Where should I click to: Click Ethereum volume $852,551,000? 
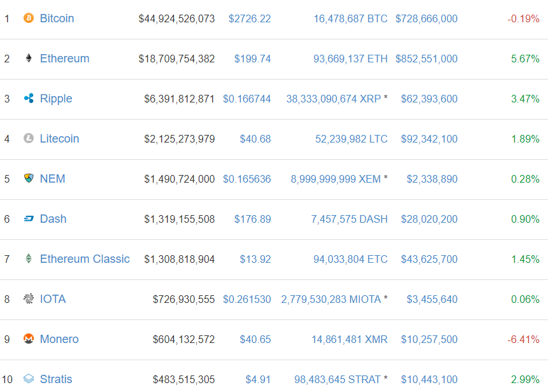tap(426, 59)
